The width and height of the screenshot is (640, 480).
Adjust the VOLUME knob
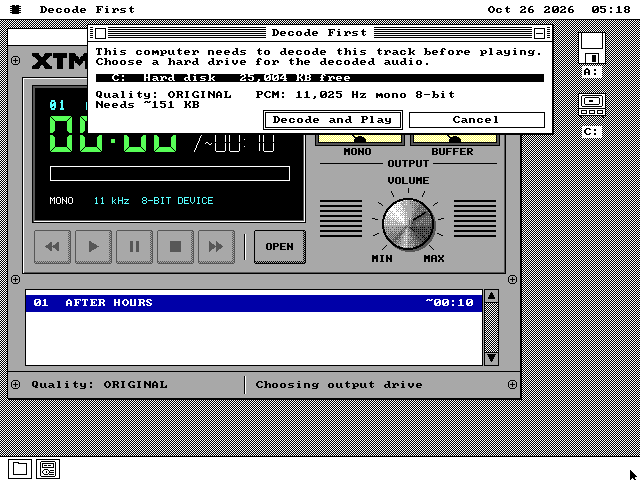[x=408, y=224]
